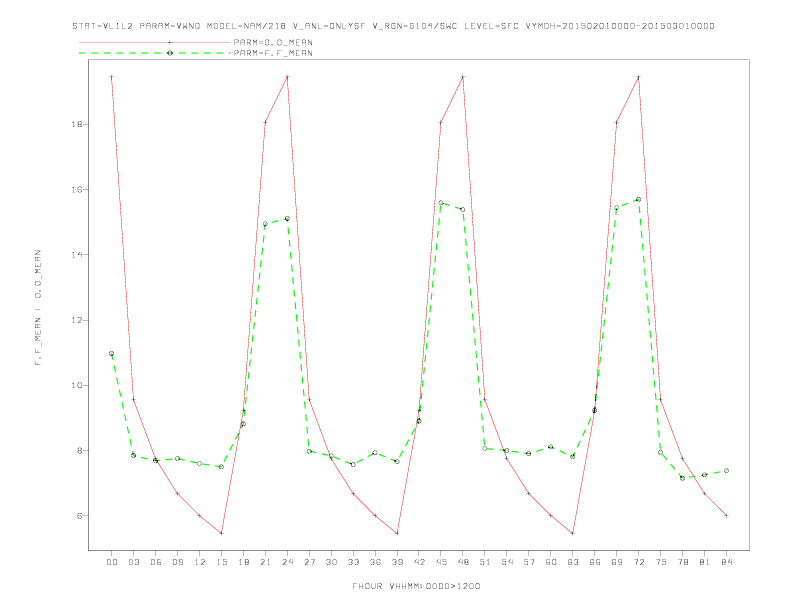
Task: Click x-axis tick label 06
Action: pyautogui.click(x=156, y=562)
